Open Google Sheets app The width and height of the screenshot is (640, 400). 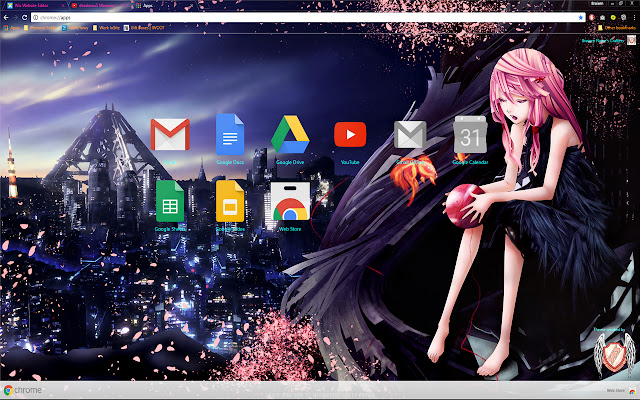coord(170,201)
